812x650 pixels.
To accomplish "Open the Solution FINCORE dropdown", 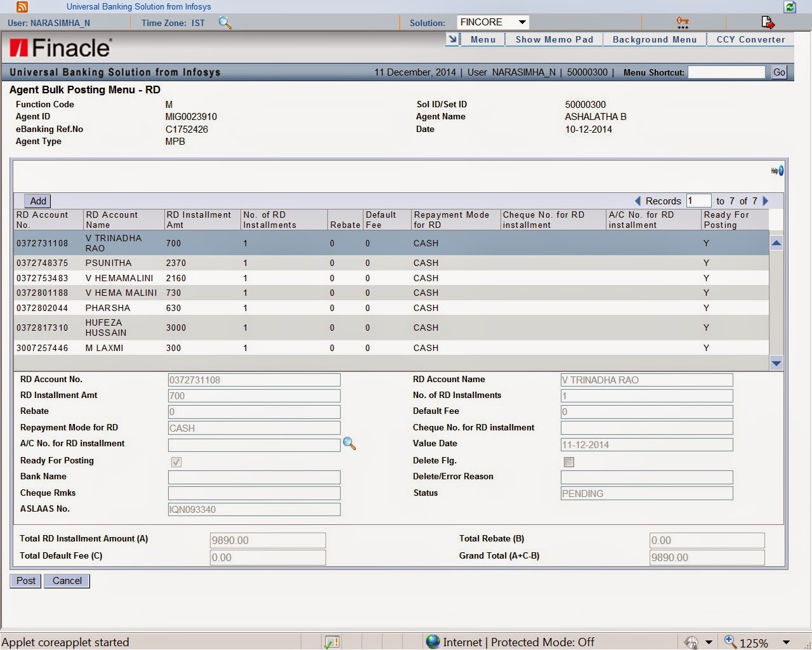I will pos(493,22).
